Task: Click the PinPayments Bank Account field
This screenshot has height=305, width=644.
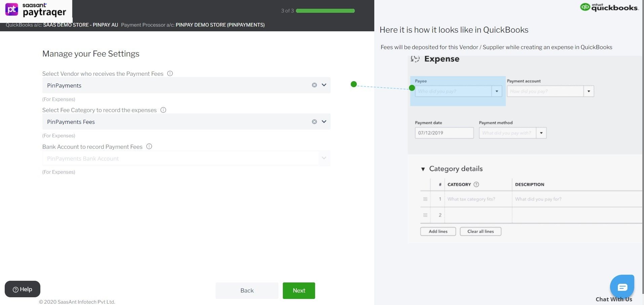Action: (186, 158)
